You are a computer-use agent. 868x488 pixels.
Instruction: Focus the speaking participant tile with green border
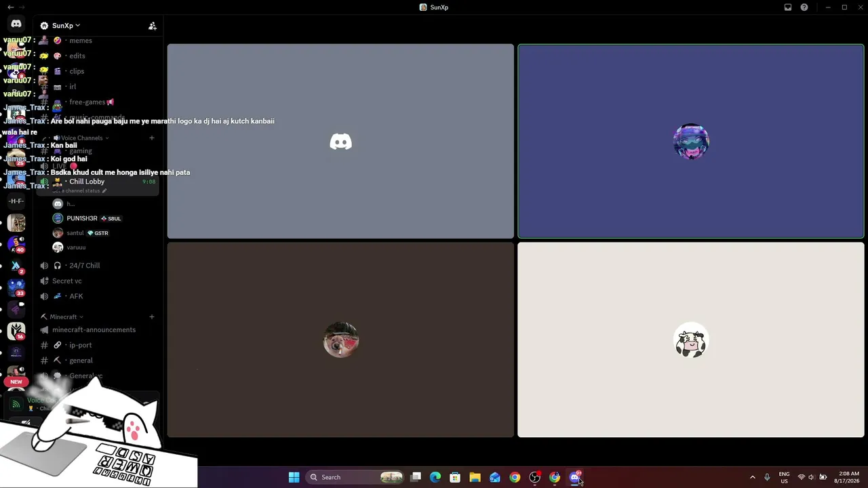[691, 141]
